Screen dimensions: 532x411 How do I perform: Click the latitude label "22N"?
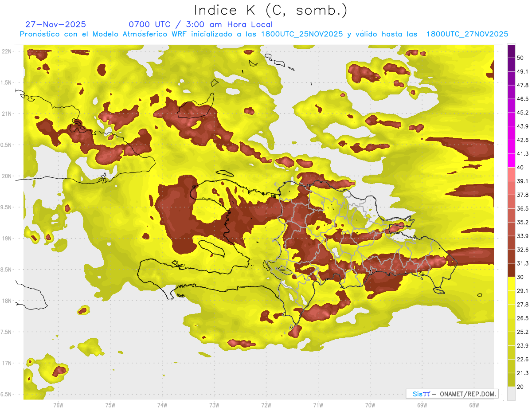[x=7, y=51]
